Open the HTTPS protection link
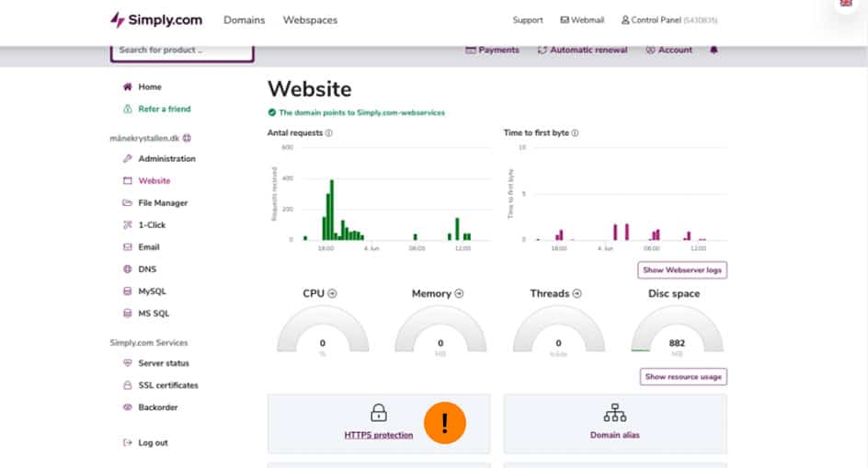 [x=379, y=435]
